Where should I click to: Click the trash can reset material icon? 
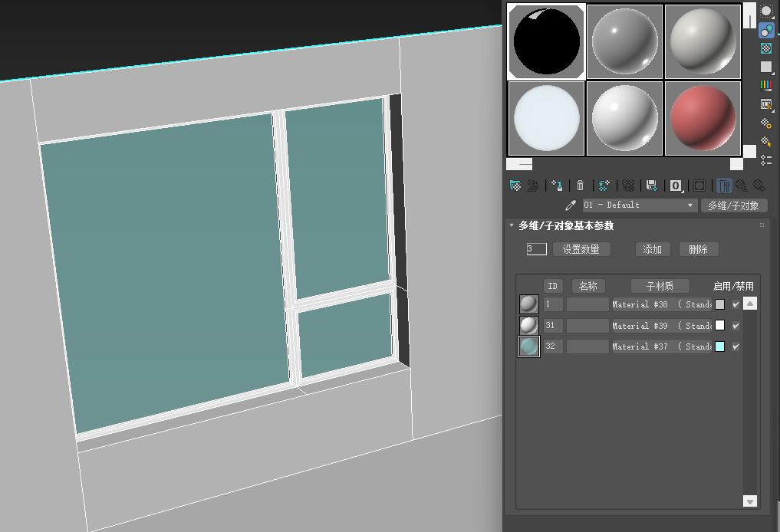tap(581, 186)
